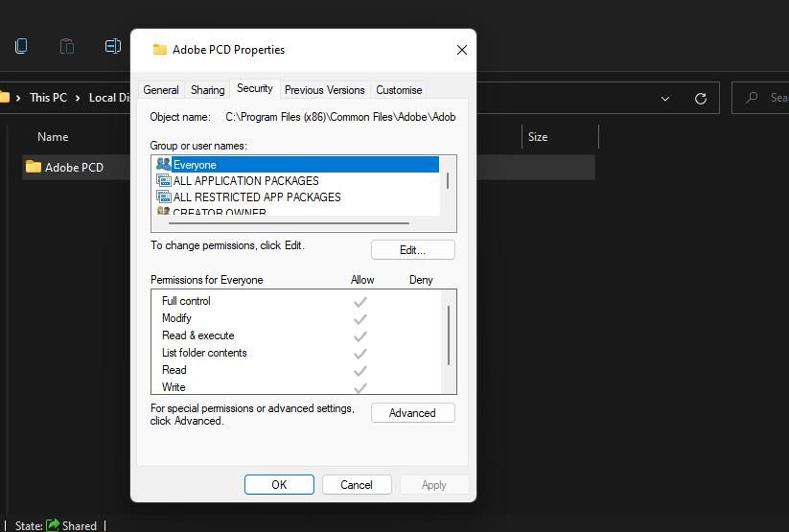Click the Adobe PCD folder icon in file list
This screenshot has height=532, width=789.
pyautogui.click(x=34, y=167)
